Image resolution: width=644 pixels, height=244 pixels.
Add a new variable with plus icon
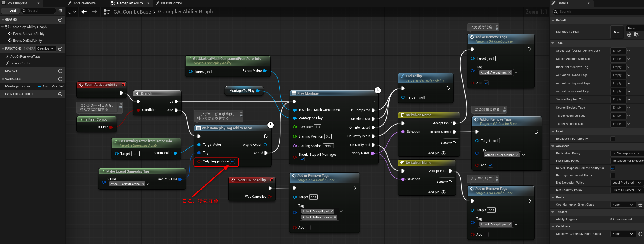[x=60, y=79]
